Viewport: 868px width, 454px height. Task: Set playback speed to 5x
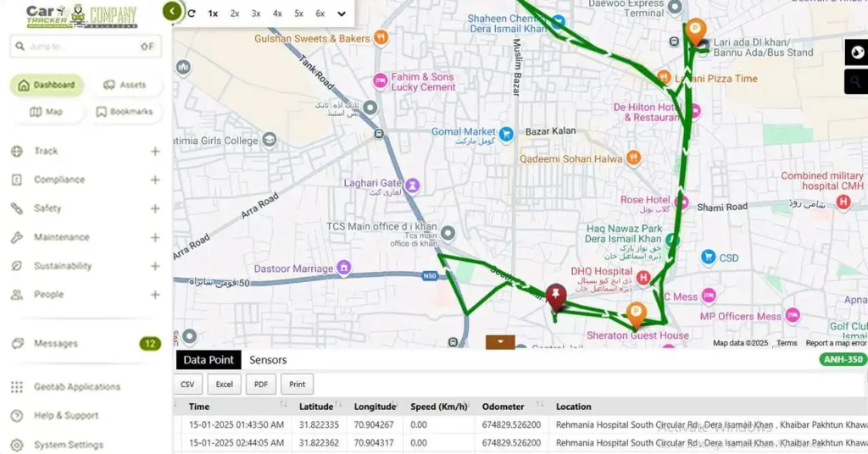(299, 14)
